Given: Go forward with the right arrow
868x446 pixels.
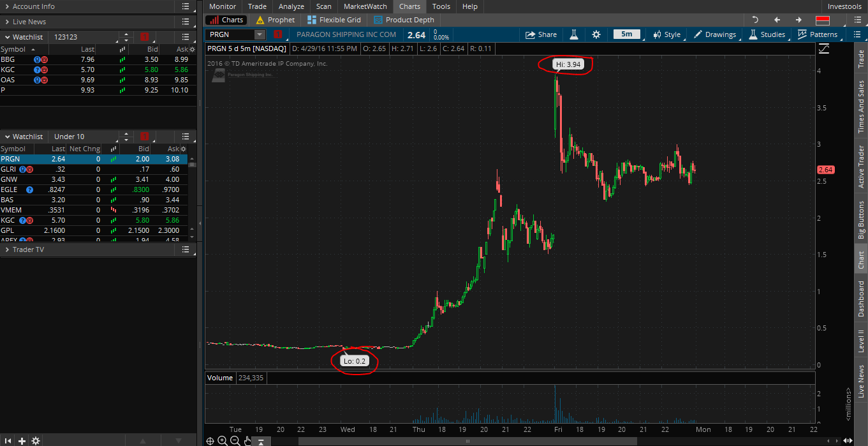Looking at the screenshot, I should click(x=798, y=20).
